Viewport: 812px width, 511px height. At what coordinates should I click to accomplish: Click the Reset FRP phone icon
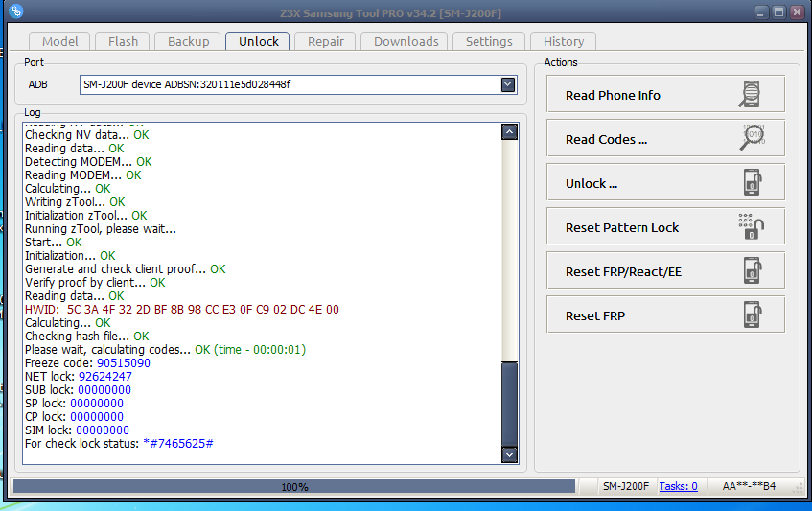(753, 314)
